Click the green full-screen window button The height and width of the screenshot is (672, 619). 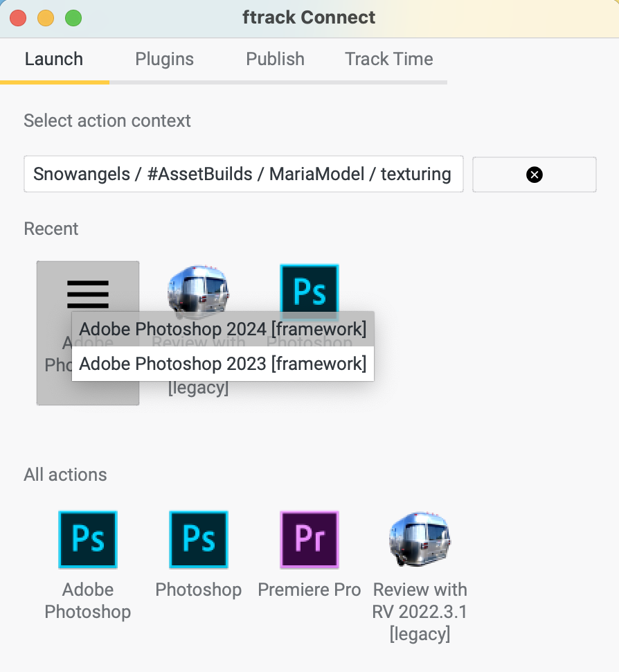73,18
